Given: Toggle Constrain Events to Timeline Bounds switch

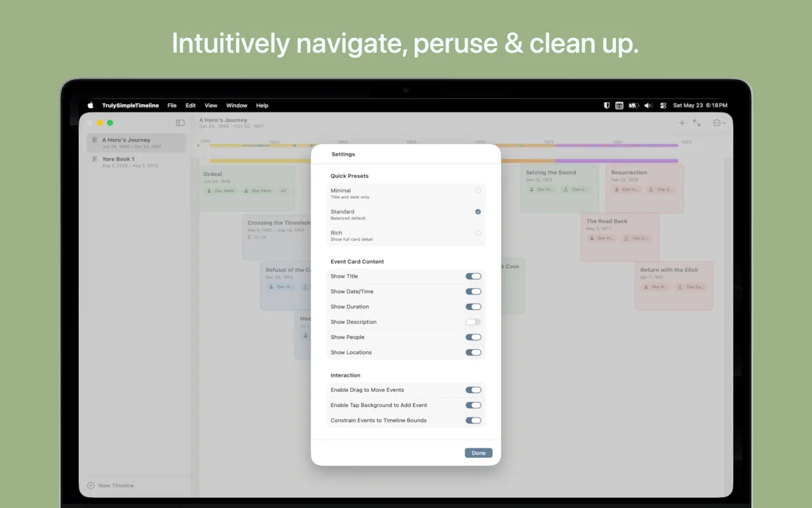Looking at the screenshot, I should [473, 420].
